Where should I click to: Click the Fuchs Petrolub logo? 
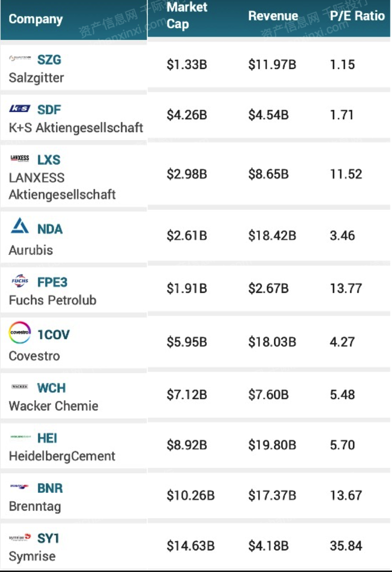[20, 281]
